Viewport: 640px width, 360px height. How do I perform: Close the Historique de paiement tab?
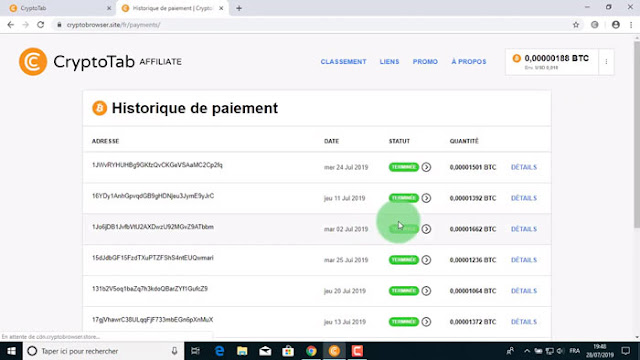[221, 8]
